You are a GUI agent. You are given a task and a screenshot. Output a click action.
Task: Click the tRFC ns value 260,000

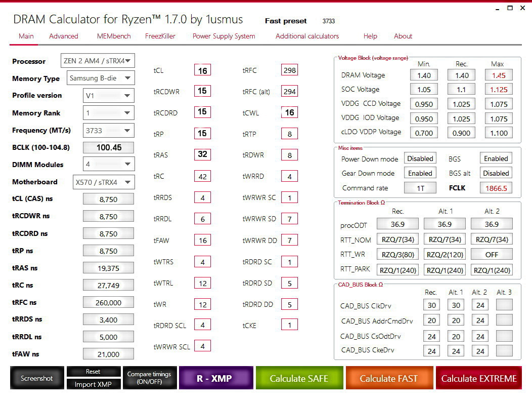[109, 302]
